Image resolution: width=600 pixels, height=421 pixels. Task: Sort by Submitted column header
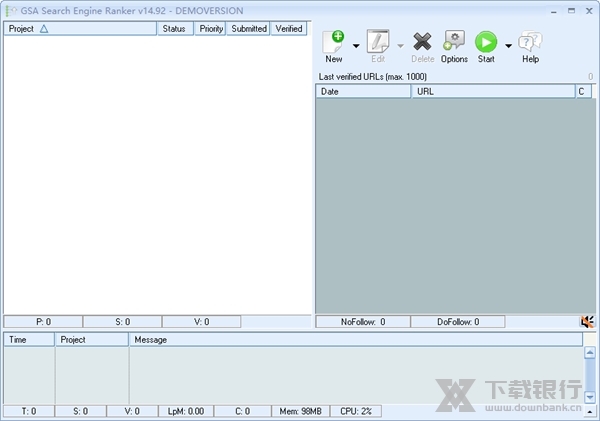(x=249, y=29)
